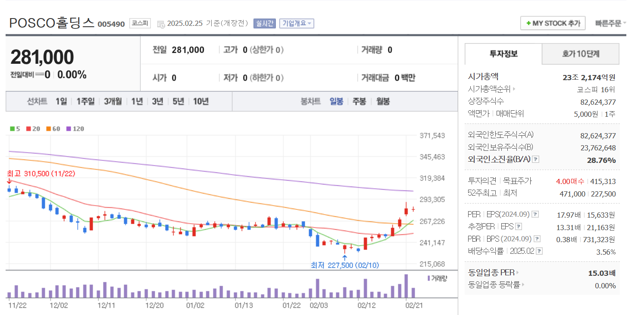Screen dimensions: 644x315
Task: Click the question mark beside 추정PER EPS
Action: (x=518, y=227)
